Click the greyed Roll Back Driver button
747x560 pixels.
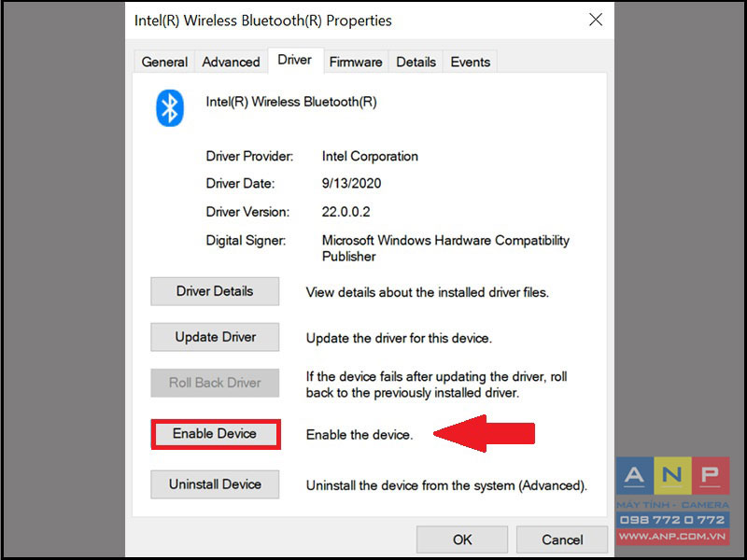[x=215, y=383]
